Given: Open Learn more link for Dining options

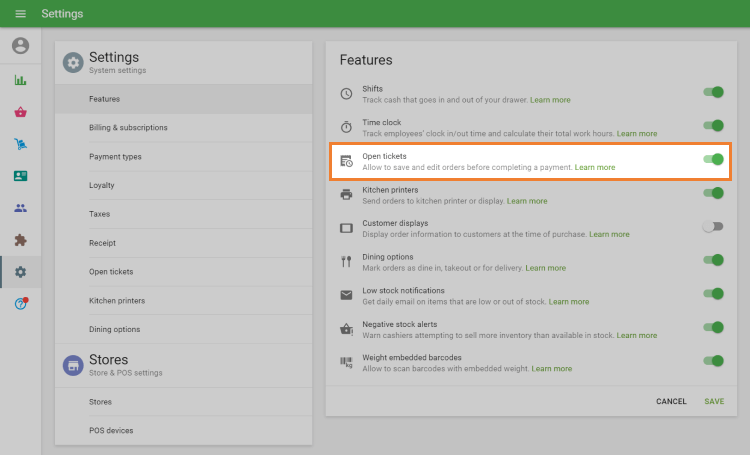Looking at the screenshot, I should [545, 268].
